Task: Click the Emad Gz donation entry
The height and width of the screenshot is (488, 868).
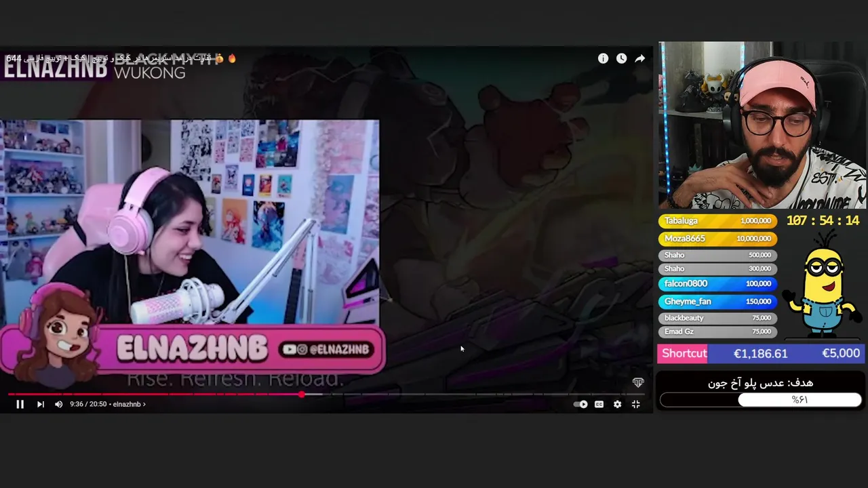Action: [x=717, y=331]
